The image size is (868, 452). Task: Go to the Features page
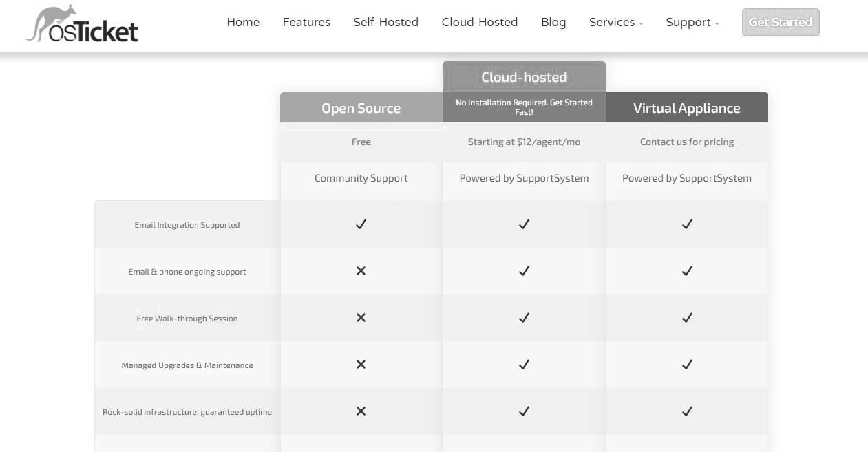[306, 22]
